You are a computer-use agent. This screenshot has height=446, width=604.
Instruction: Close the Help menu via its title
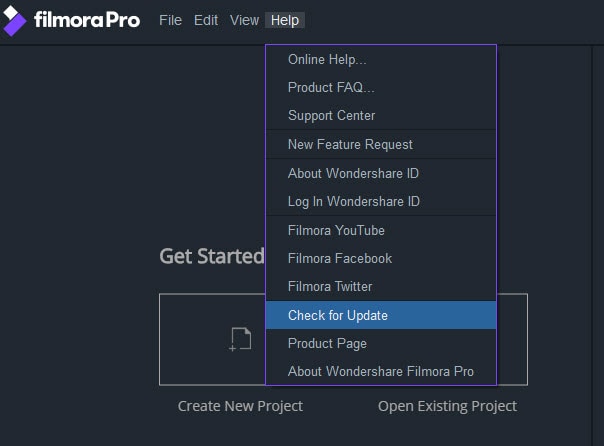pyautogui.click(x=285, y=20)
